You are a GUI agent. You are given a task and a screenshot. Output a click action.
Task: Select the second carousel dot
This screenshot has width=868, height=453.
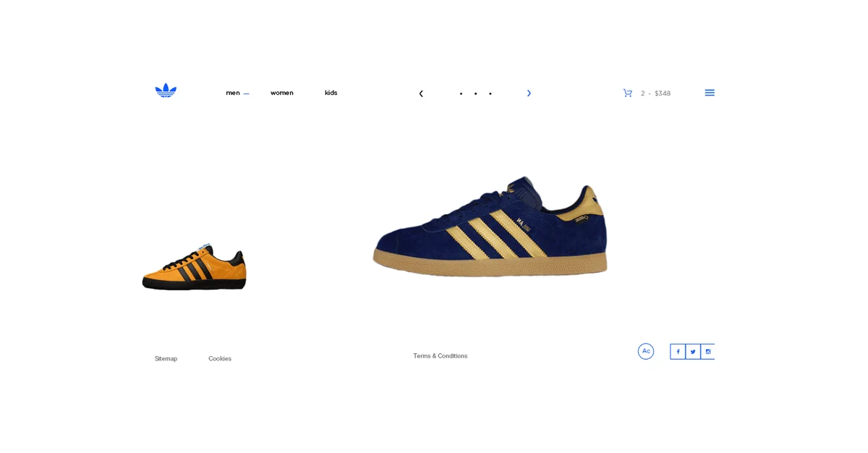point(475,93)
